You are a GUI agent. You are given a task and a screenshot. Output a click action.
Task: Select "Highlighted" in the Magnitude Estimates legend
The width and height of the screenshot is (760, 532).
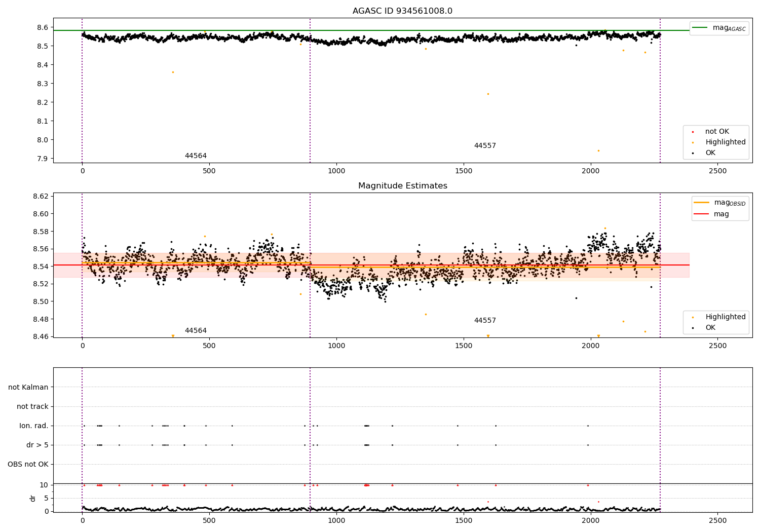[x=726, y=317]
